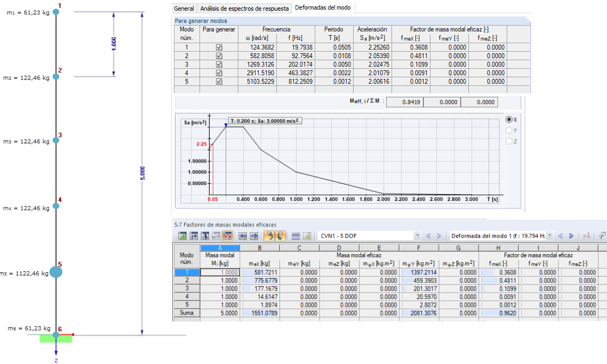Uncheck 'Para generar' for mode 4
The image size is (607, 364).
click(219, 72)
